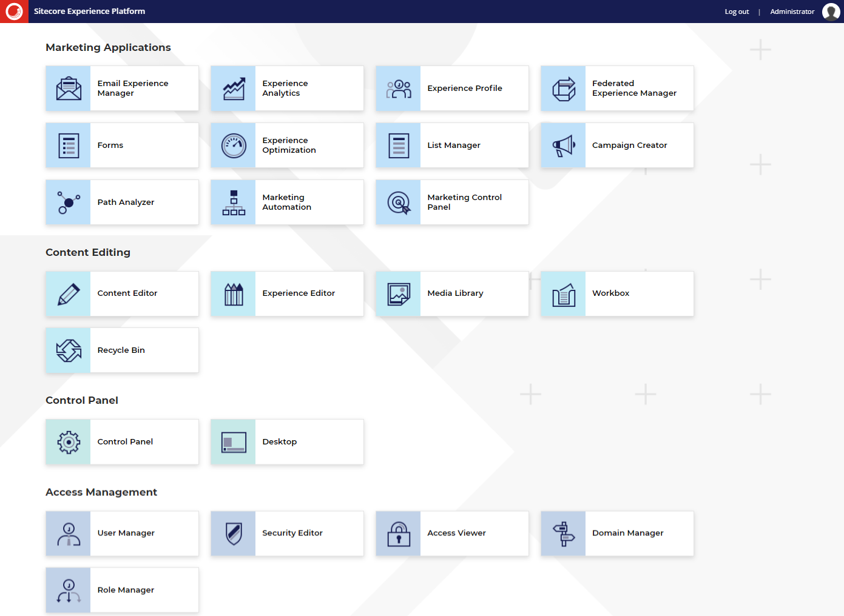Click the List Manager document icon
Image resolution: width=844 pixels, height=616 pixels.
(x=399, y=146)
